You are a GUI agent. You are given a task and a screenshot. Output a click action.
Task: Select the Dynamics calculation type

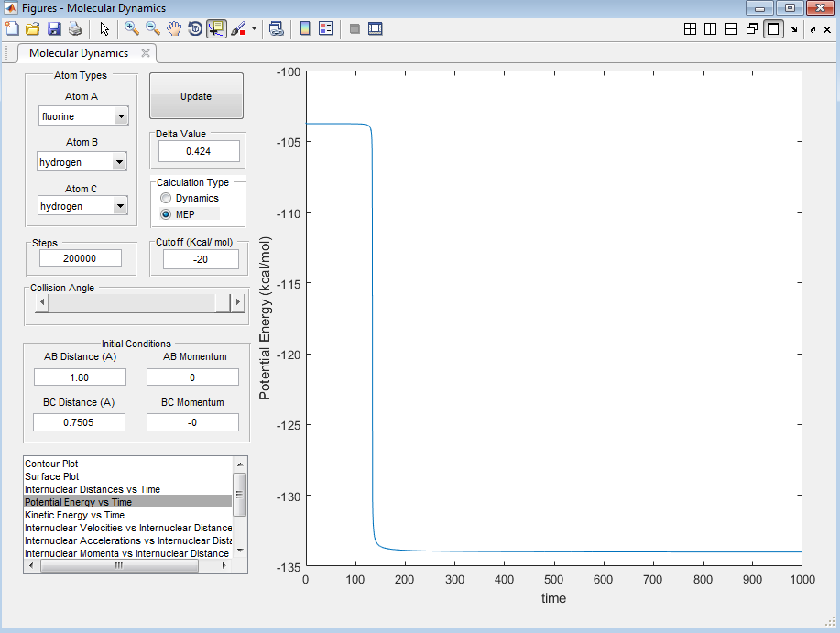pos(166,198)
